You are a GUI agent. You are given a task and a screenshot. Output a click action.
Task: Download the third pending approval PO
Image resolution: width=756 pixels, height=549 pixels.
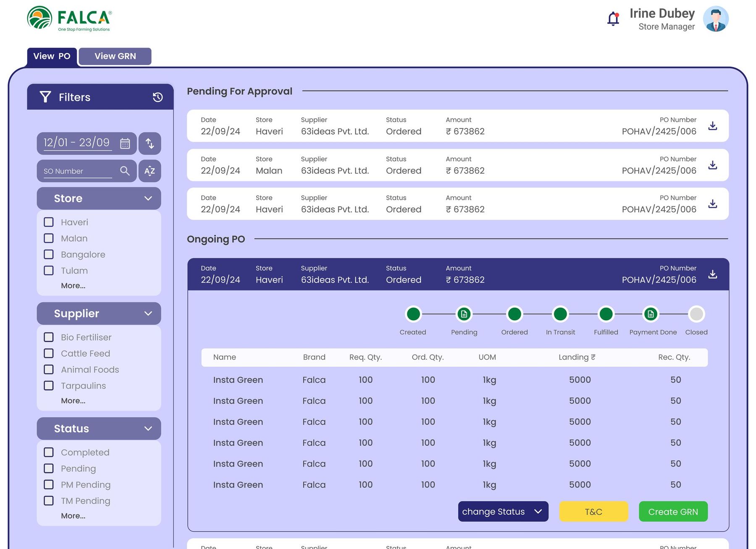tap(713, 204)
